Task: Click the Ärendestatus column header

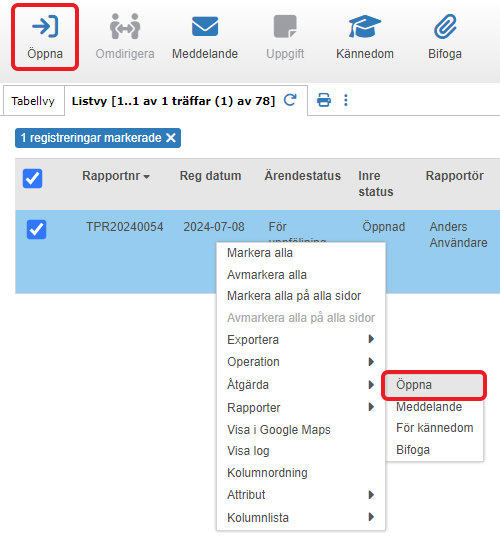Action: [303, 176]
